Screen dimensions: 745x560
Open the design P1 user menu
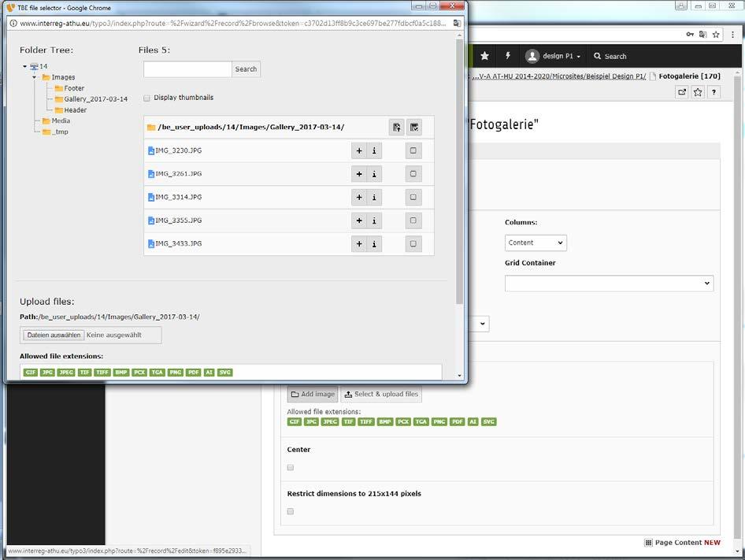click(553, 56)
